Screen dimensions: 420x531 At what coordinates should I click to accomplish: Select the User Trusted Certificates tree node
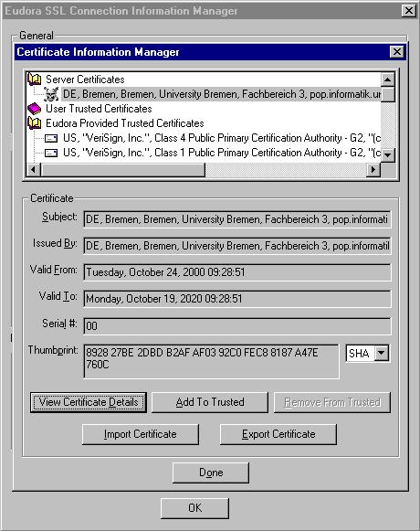click(99, 109)
